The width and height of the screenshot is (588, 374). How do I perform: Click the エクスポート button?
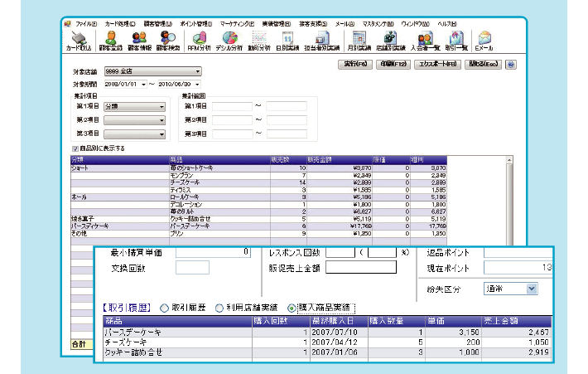[437, 64]
